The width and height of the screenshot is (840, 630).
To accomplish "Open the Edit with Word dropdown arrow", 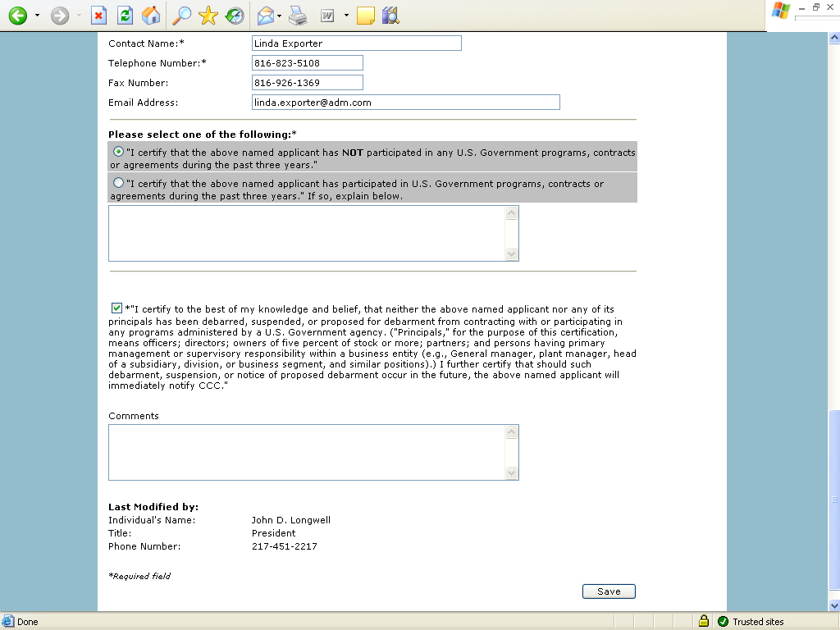I will pos(346,16).
